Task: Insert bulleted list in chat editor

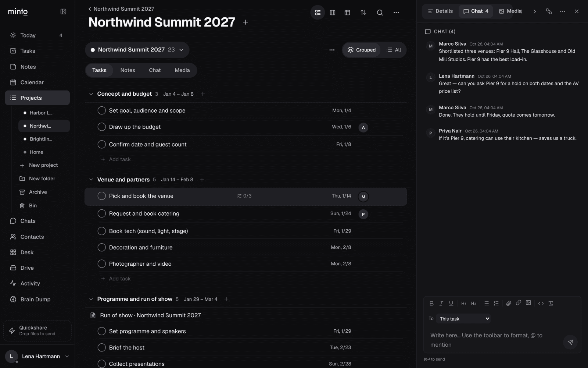Action: 486,303
